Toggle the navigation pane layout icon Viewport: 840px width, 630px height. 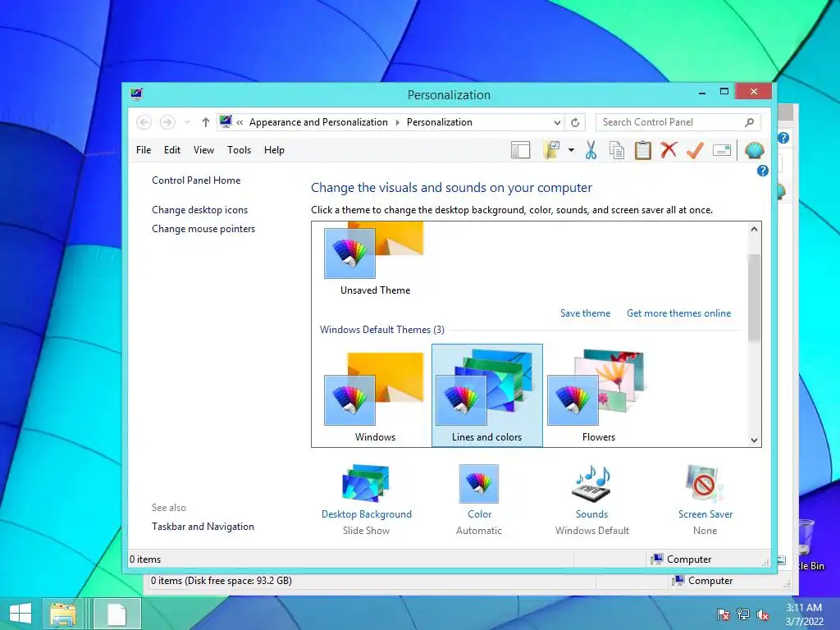coord(520,151)
